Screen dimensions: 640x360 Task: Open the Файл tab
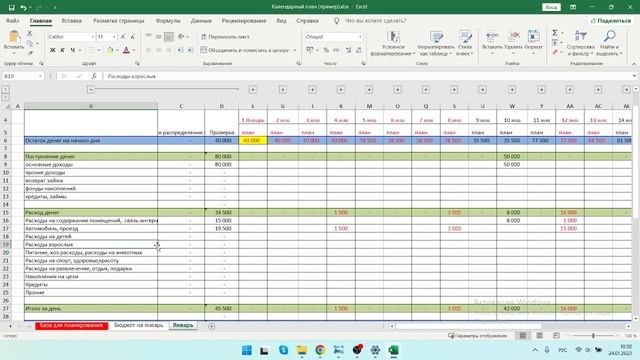(x=13, y=20)
